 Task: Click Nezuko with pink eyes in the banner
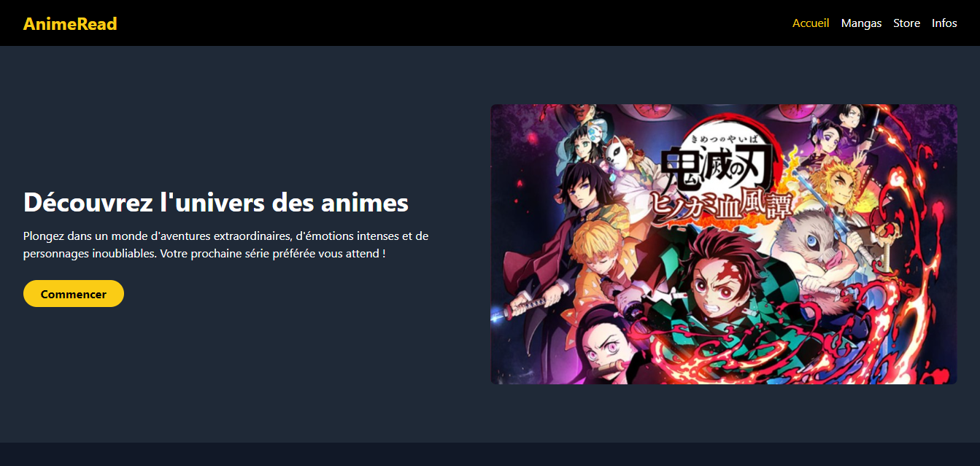click(609, 343)
